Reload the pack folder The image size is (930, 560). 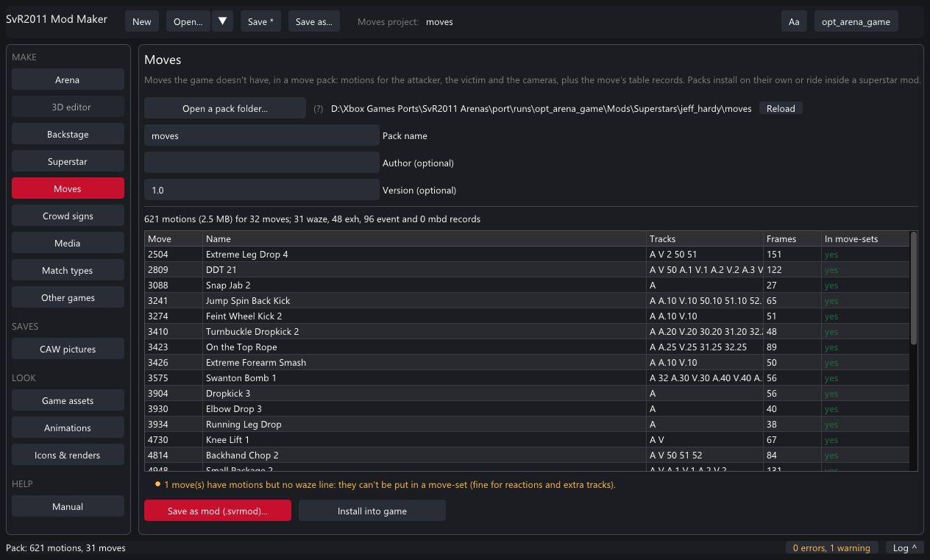781,108
